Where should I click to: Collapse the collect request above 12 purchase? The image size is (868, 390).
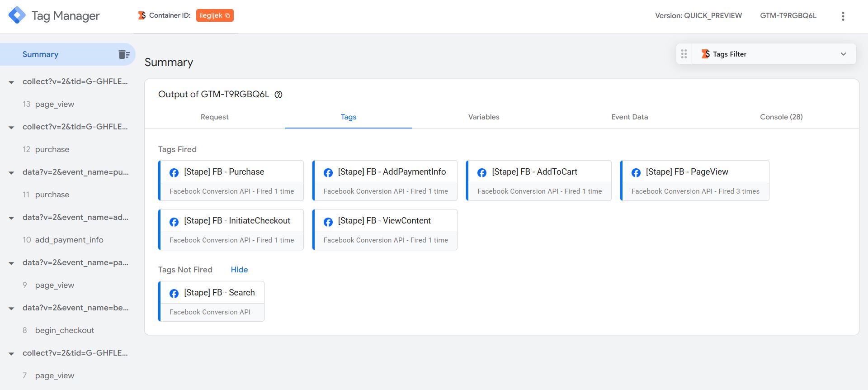coord(11,128)
